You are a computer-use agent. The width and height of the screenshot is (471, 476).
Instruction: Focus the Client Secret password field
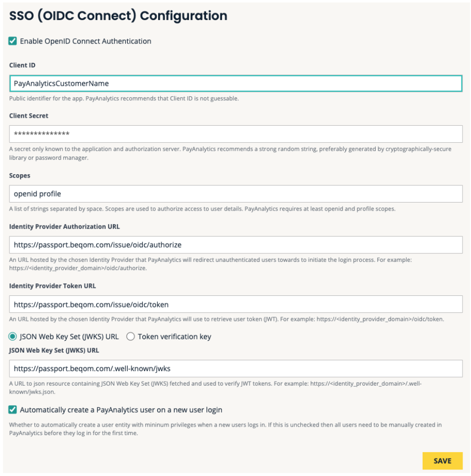coord(235,134)
